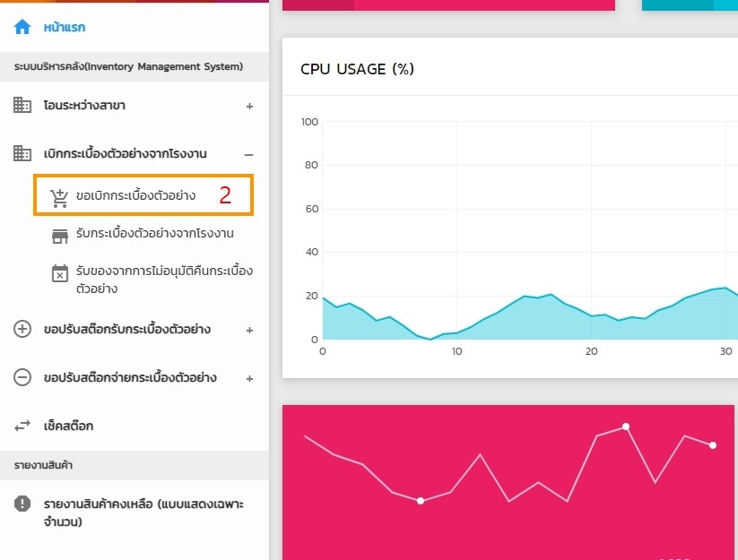Click the swap arrows icon beside เช็คสต๊อก

coord(22,426)
